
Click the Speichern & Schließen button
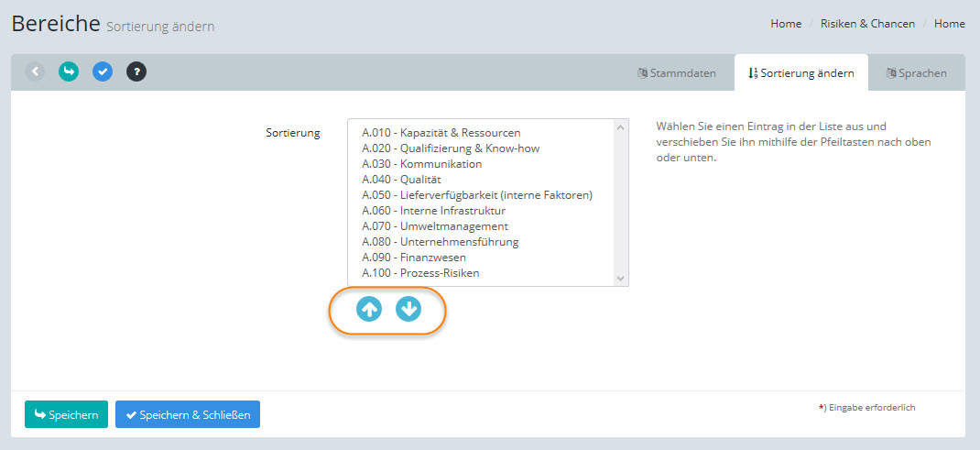(x=188, y=415)
